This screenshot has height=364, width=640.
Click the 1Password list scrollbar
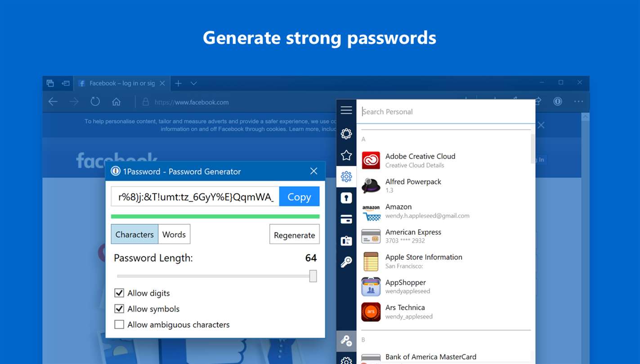533,148
